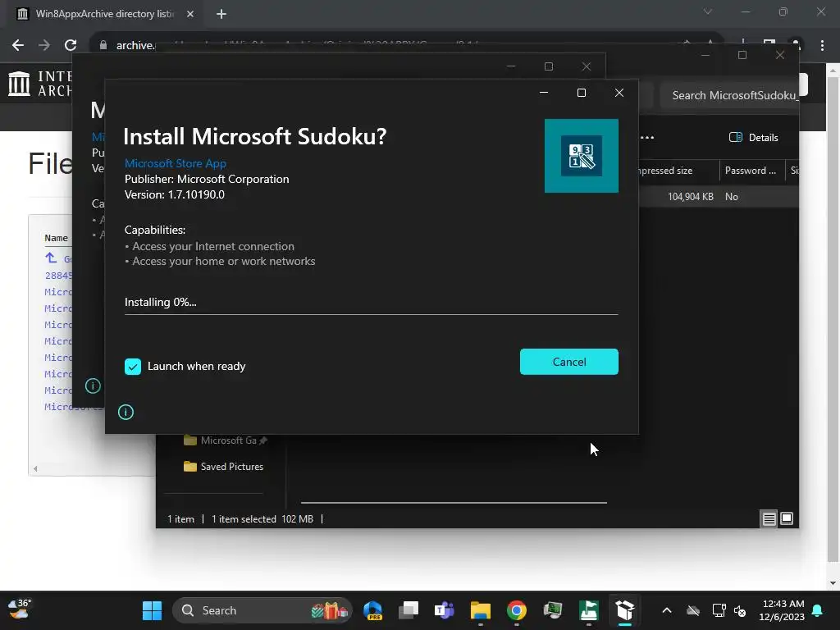Click Chrome tab search chevron
The width and height of the screenshot is (840, 630).
click(x=708, y=11)
